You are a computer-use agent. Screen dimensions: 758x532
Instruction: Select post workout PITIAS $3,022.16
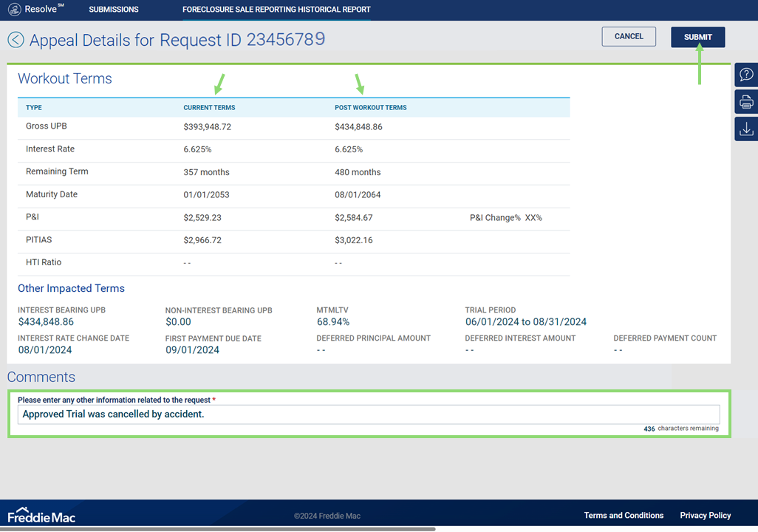353,240
